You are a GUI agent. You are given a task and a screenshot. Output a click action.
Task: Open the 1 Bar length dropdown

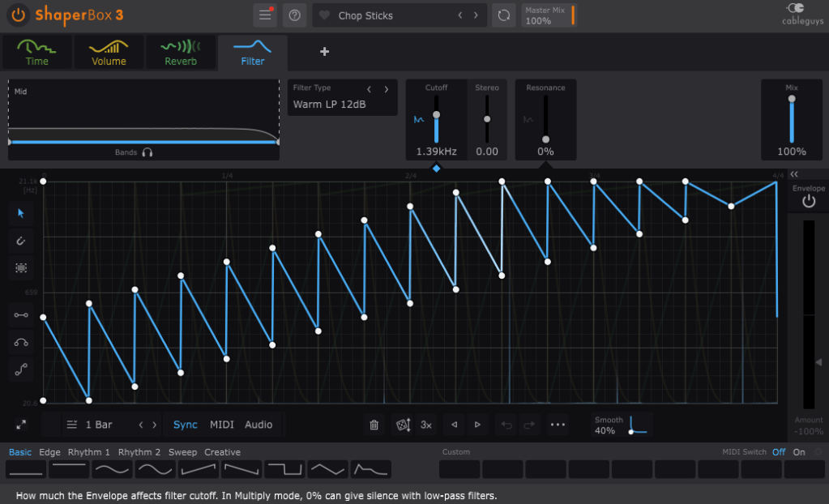pos(97,425)
